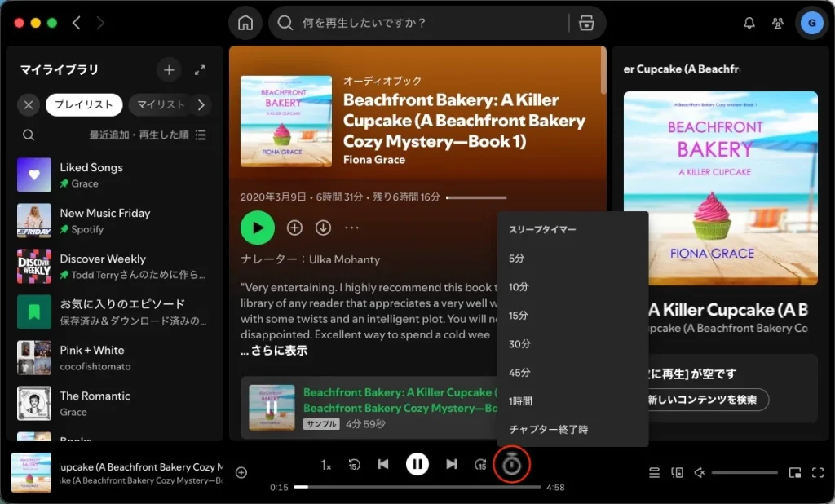Open A Killer Cupcake title in right panel

(x=727, y=310)
